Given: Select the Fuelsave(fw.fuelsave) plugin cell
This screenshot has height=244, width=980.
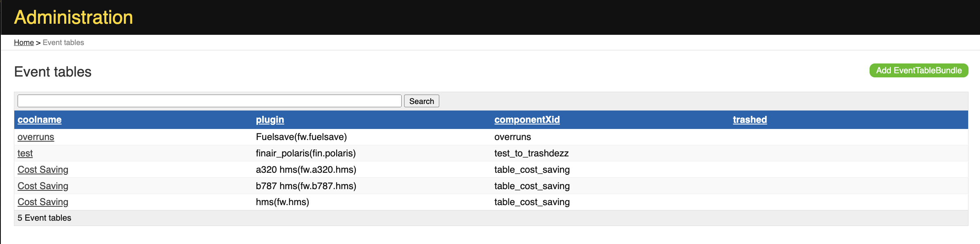Looking at the screenshot, I should pos(301,137).
